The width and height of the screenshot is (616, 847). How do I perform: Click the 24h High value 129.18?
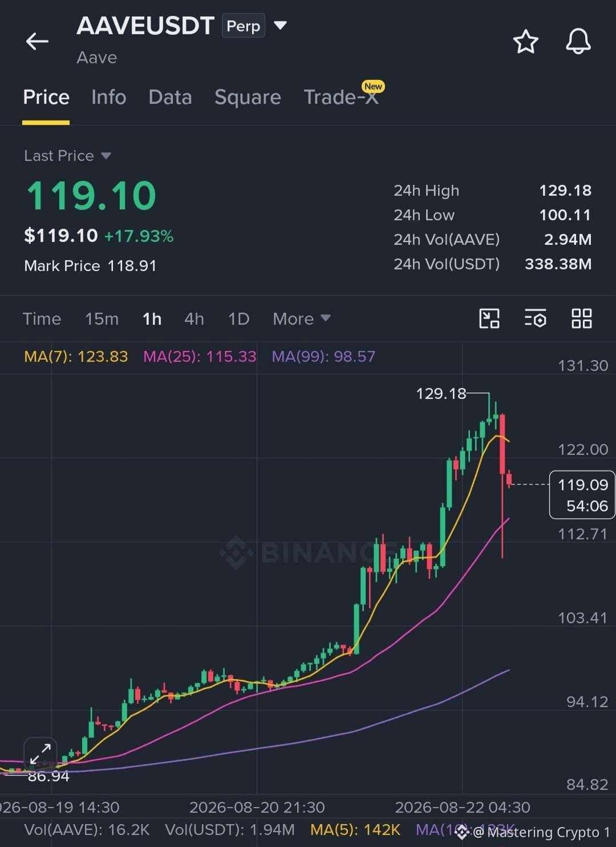coord(565,190)
